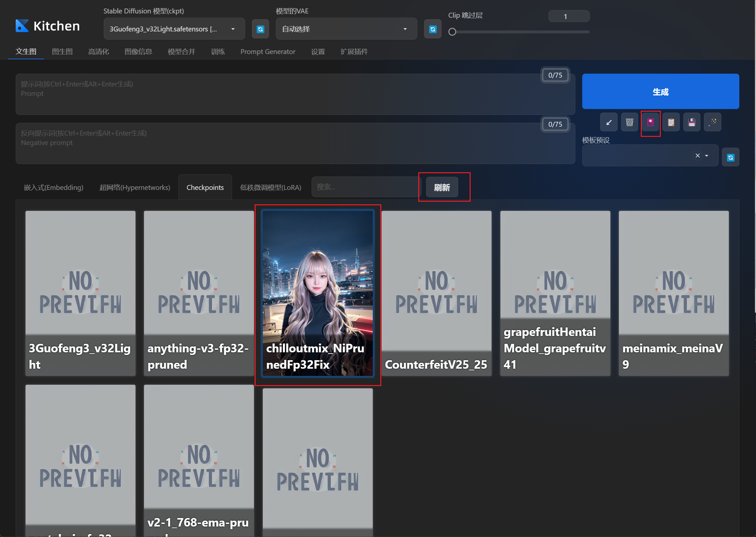The height and width of the screenshot is (537, 756).
Task: Toggle the pink extra networks card icon
Action: coord(650,122)
